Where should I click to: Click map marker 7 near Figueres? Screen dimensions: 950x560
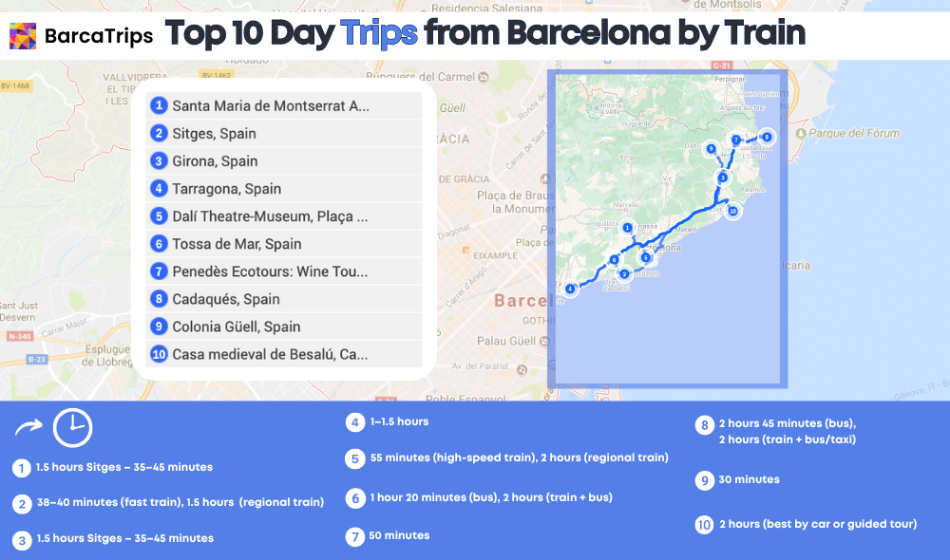735,139
